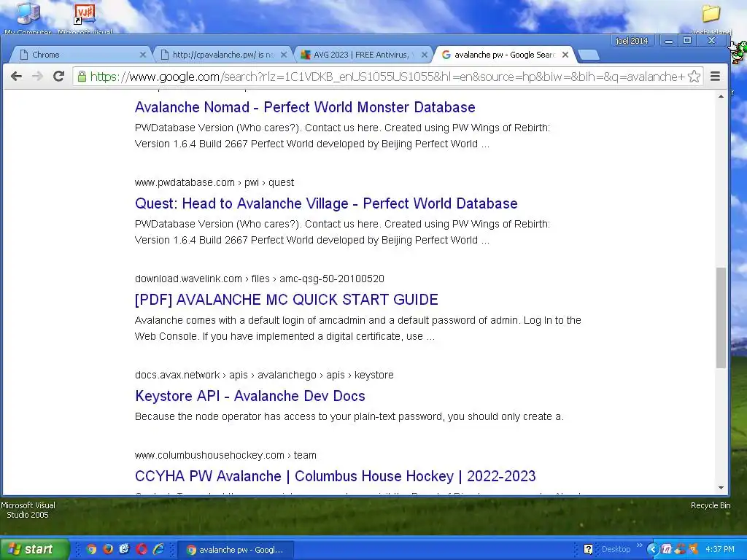Viewport: 747px width, 560px height.
Task: Click the snippet about plain-text password
Action: [x=349, y=416]
